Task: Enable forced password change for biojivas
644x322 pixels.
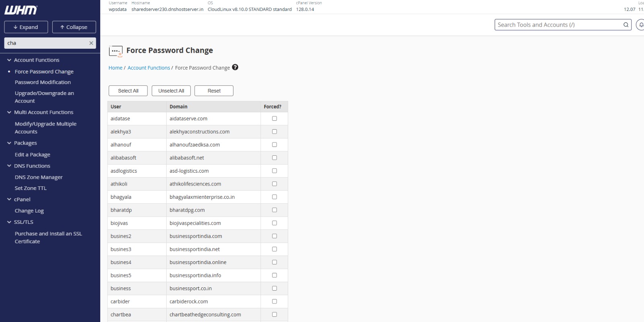Action: click(275, 223)
